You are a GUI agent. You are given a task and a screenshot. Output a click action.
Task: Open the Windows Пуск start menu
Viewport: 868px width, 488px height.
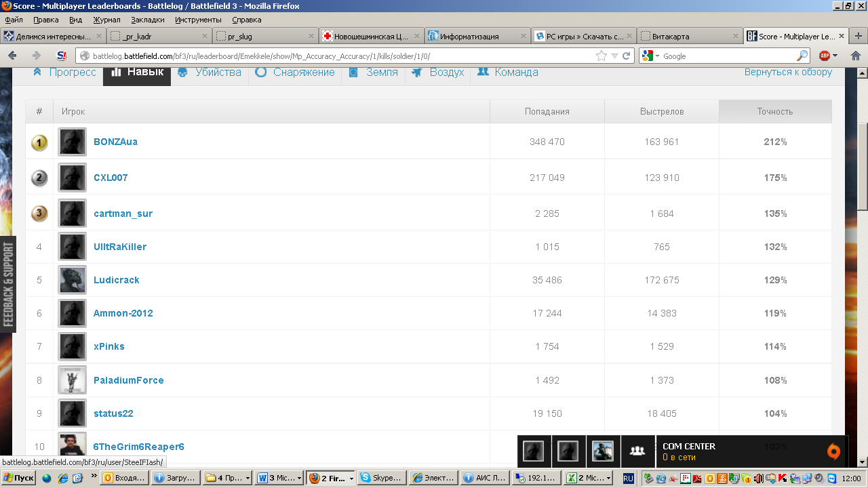(x=18, y=478)
